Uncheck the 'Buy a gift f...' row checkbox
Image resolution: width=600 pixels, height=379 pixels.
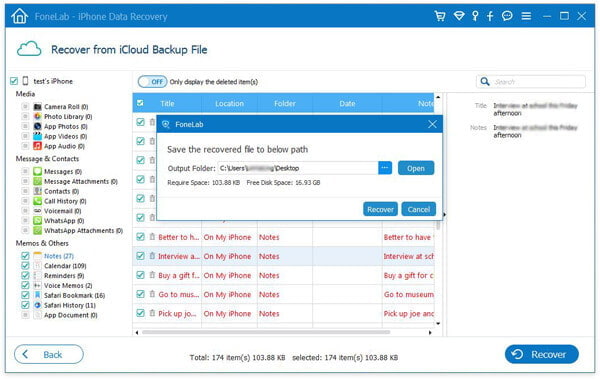pos(140,275)
